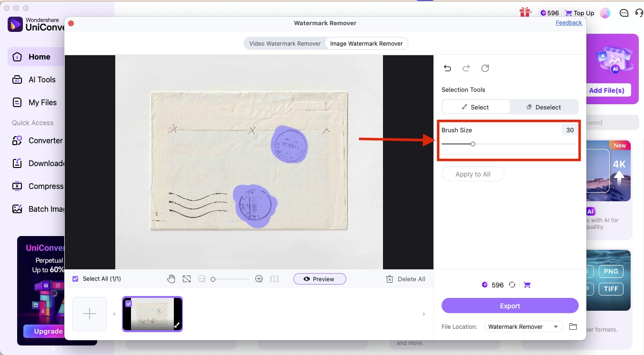Select the pan (hand) tool
Image resolution: width=644 pixels, height=355 pixels.
point(171,278)
